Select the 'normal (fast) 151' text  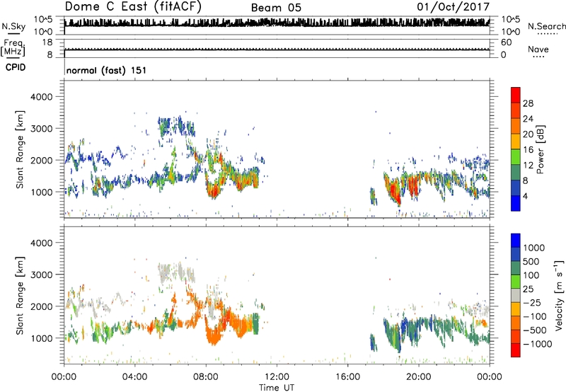coord(107,70)
